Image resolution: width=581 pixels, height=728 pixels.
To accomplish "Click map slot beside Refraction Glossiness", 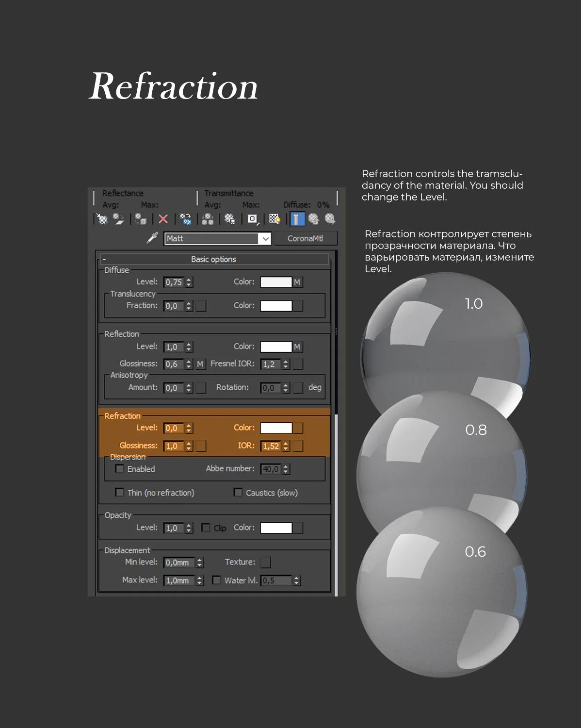I will 201,446.
